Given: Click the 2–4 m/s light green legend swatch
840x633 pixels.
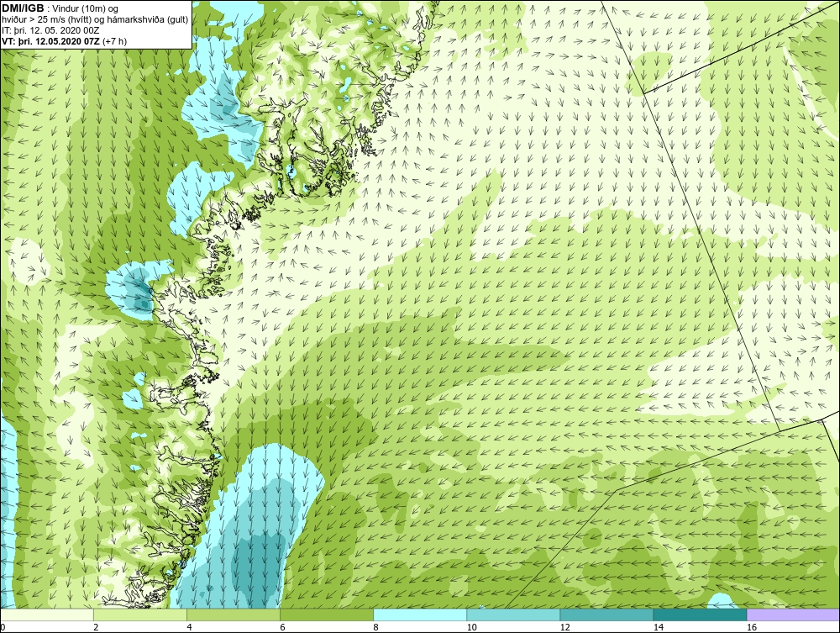Looking at the screenshot, I should (139, 615).
